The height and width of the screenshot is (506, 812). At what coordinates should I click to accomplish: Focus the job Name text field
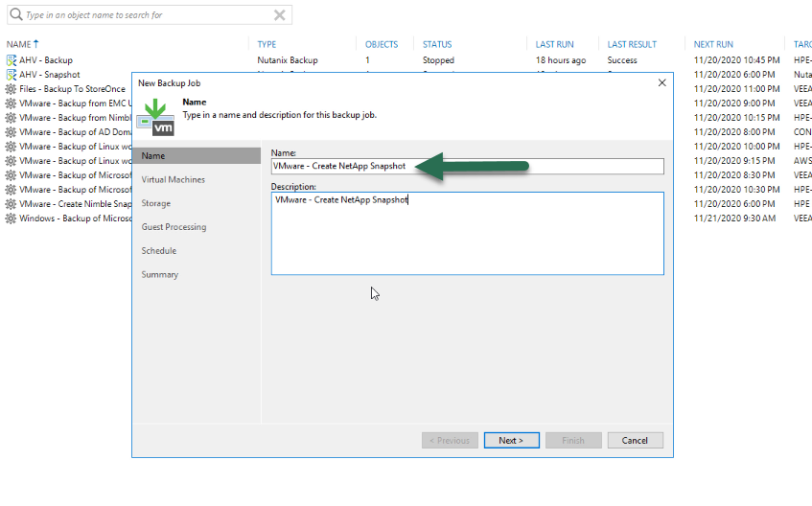click(x=467, y=166)
